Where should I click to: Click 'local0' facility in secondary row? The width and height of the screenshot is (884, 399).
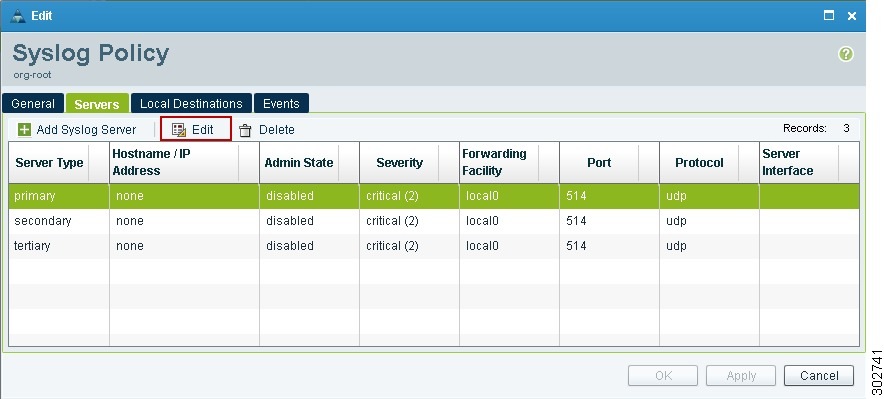coord(482,221)
